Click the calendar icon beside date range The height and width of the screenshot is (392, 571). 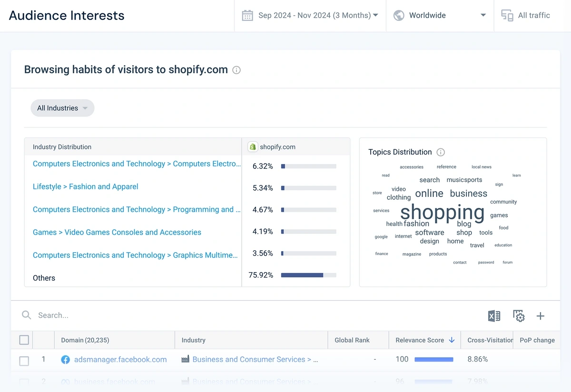pos(247,15)
